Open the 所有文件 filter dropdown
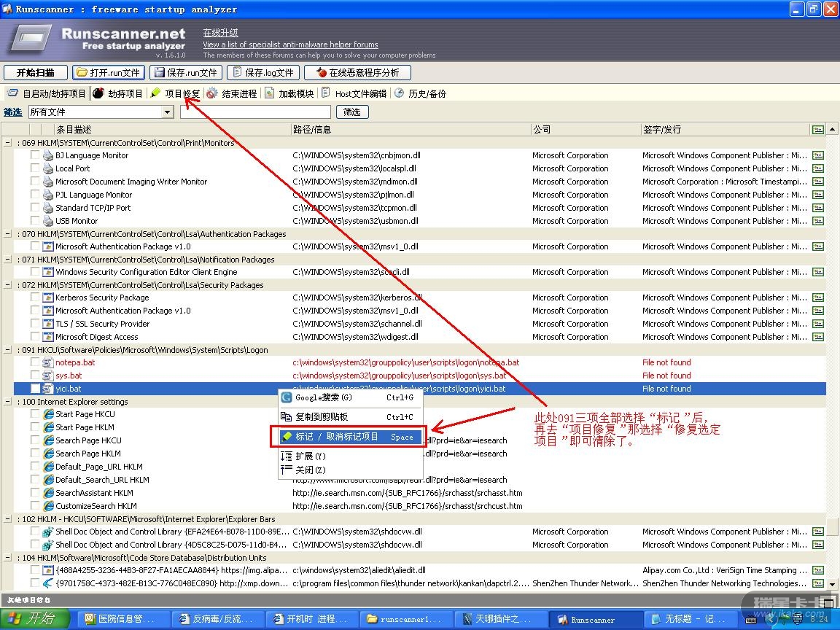The width and height of the screenshot is (840, 630). [168, 112]
